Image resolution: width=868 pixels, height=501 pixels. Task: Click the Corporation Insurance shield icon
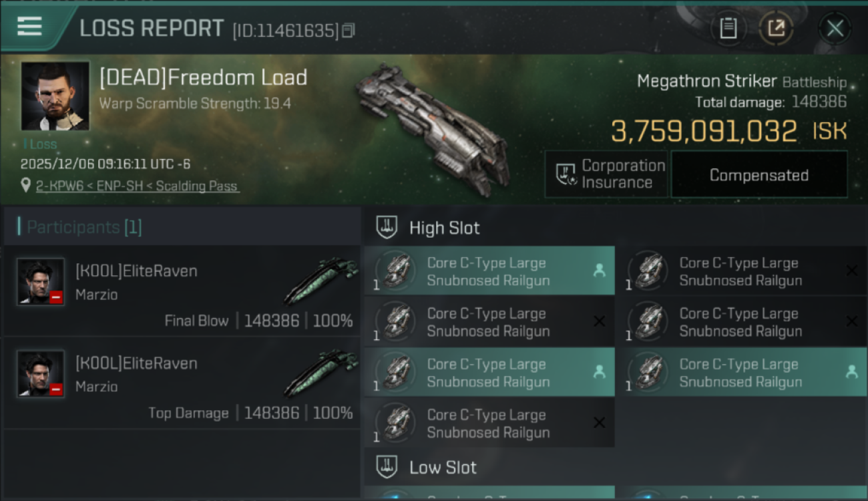point(566,174)
